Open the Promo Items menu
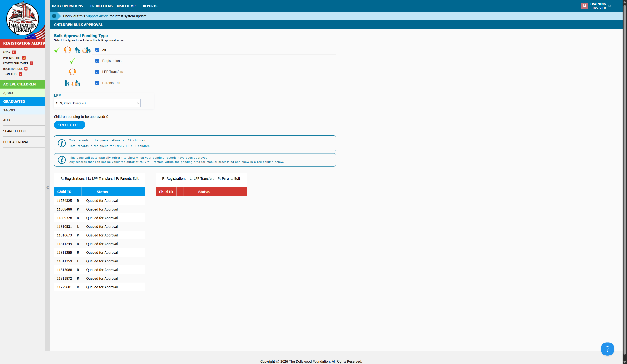 (x=102, y=6)
